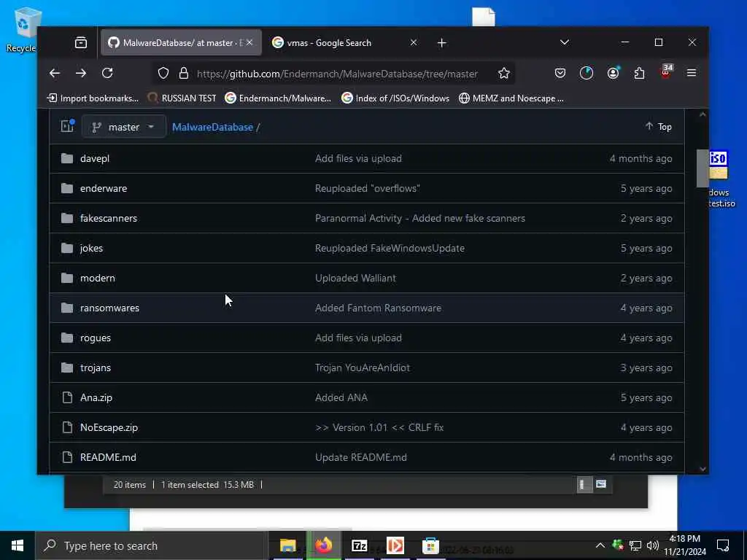
Task: Open the Windows Start menu
Action: point(18,545)
